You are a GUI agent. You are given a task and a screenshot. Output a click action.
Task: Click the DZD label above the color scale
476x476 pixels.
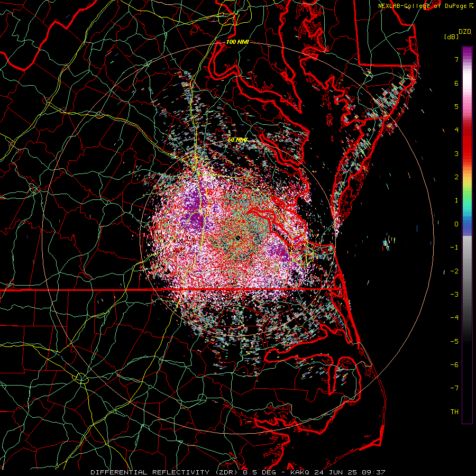[x=465, y=32]
